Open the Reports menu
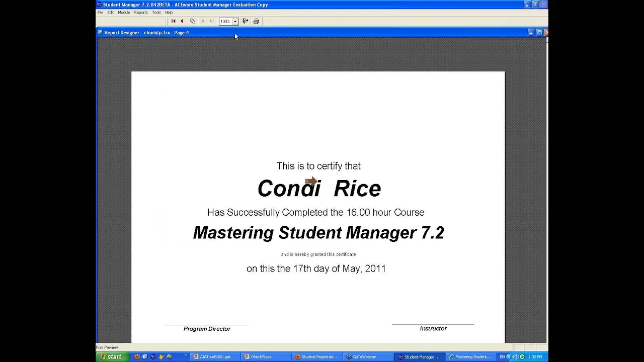The image size is (644, 362). tap(141, 12)
